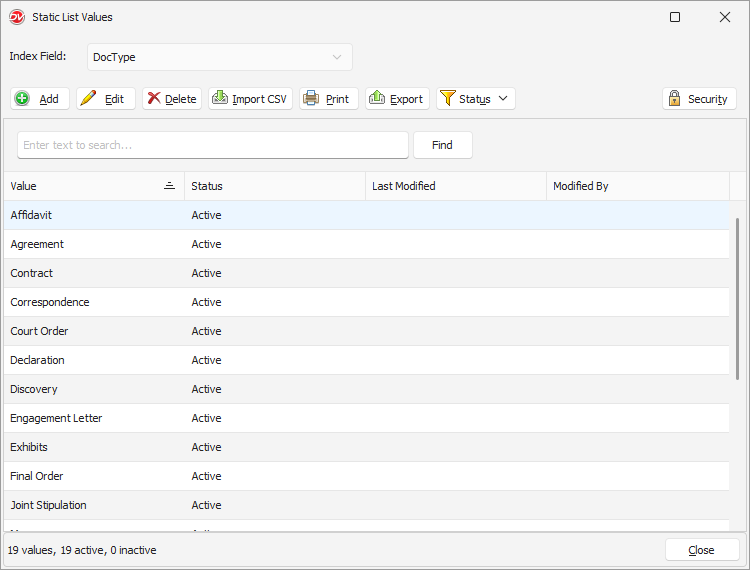Click the Active status of Exhibits
The width and height of the screenshot is (750, 570).
206,447
